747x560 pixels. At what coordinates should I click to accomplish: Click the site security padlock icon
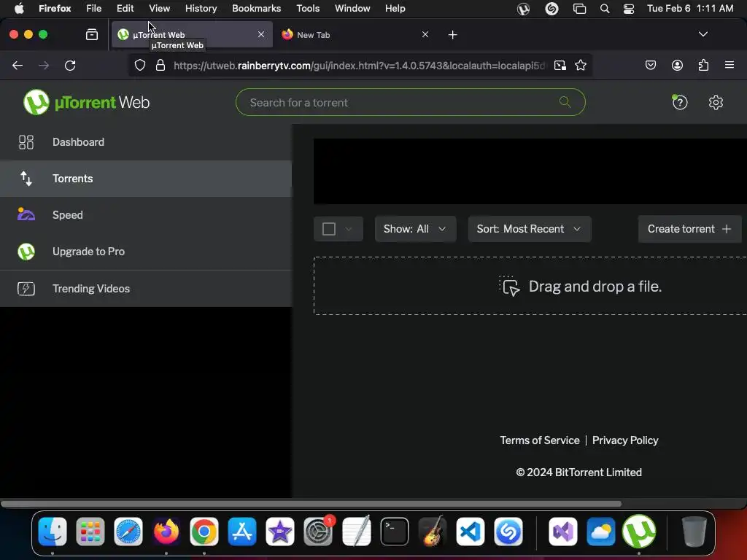click(160, 65)
